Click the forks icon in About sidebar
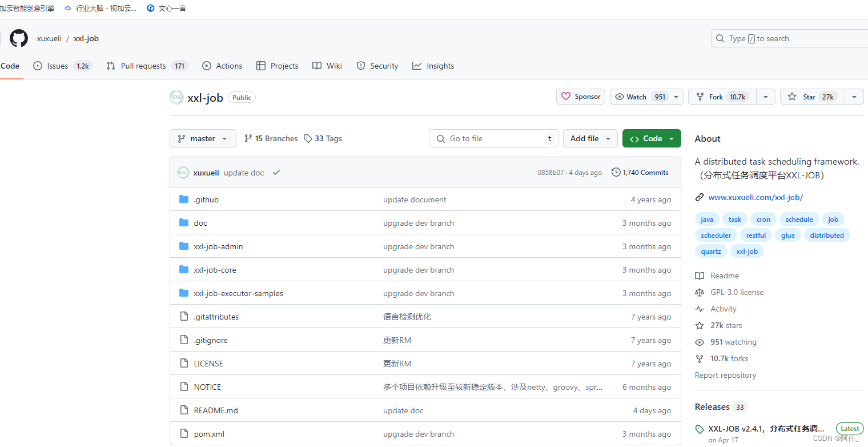 point(700,358)
